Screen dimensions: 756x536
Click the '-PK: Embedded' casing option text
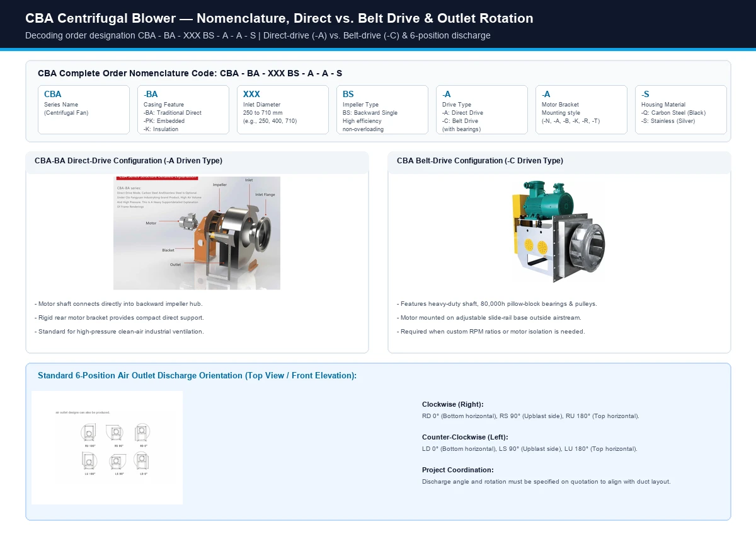[x=165, y=121]
